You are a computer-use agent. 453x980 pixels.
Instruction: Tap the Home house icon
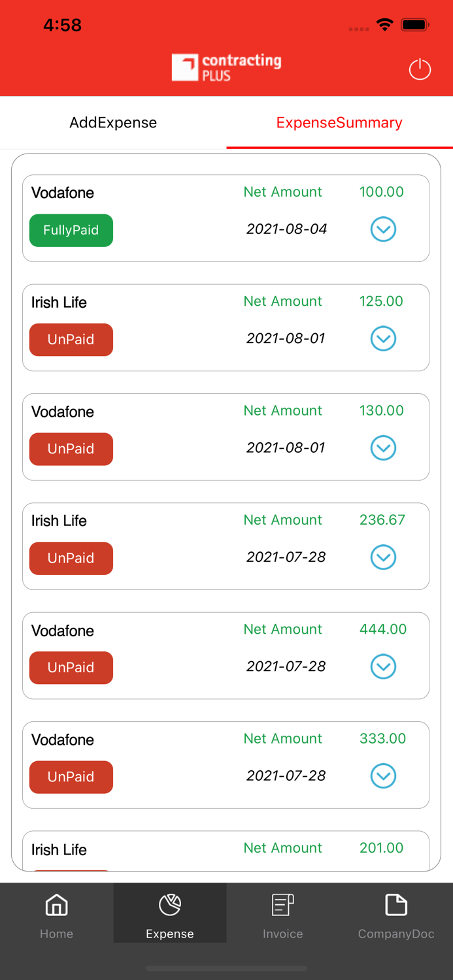(56, 906)
